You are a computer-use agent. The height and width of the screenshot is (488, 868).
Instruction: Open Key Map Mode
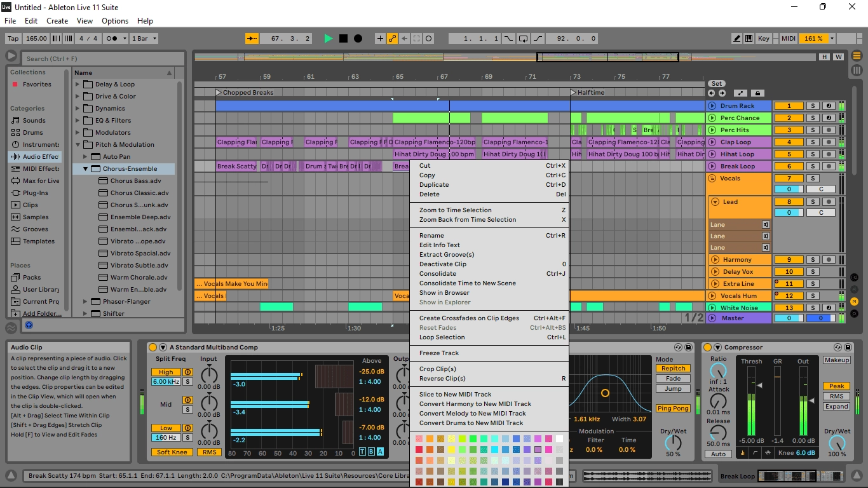[x=764, y=39]
